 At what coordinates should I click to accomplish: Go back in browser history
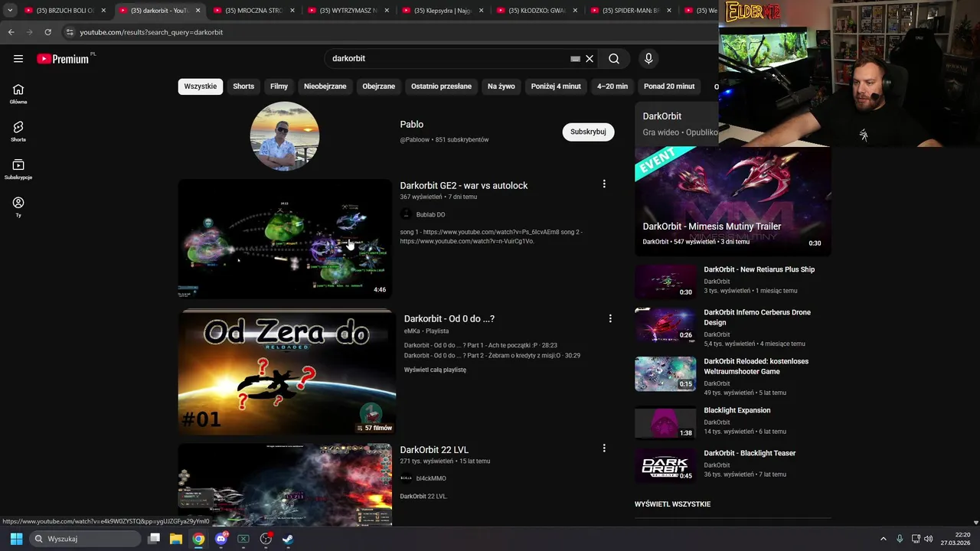pos(11,32)
